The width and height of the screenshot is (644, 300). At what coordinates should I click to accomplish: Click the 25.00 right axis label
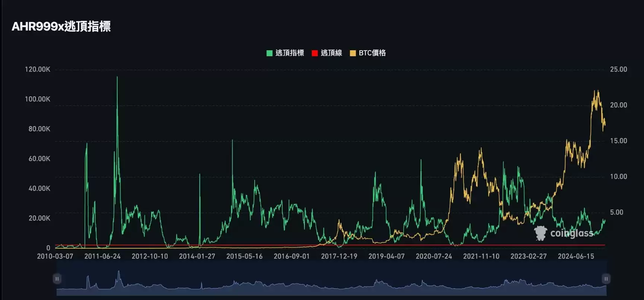(618, 70)
